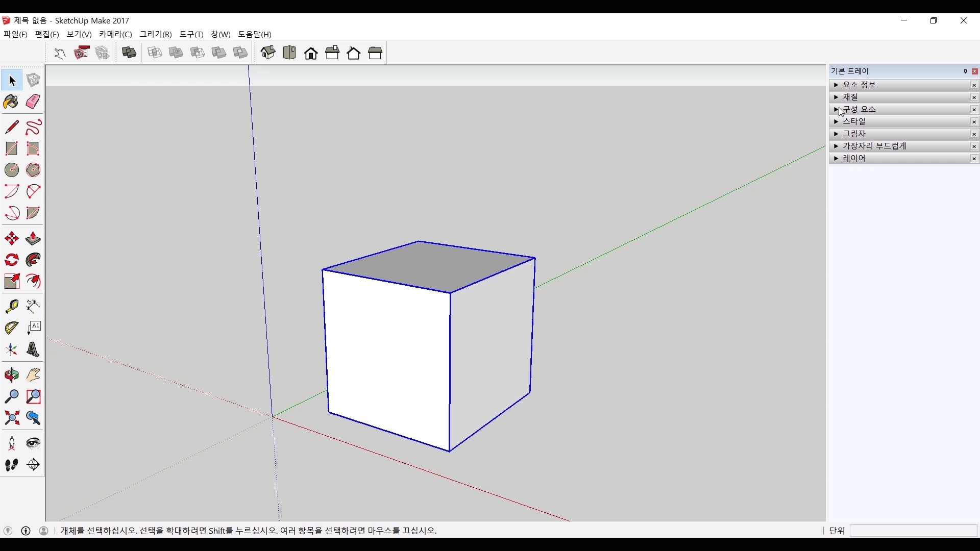The image size is (980, 551).
Task: Select the Paint Bucket tool
Action: [11, 102]
